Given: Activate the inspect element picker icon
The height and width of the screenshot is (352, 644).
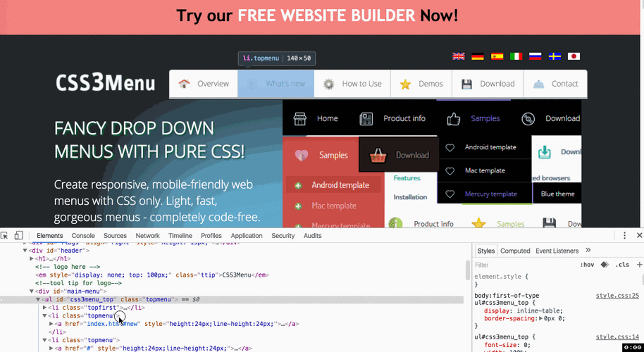Looking at the screenshot, I should [x=4, y=235].
